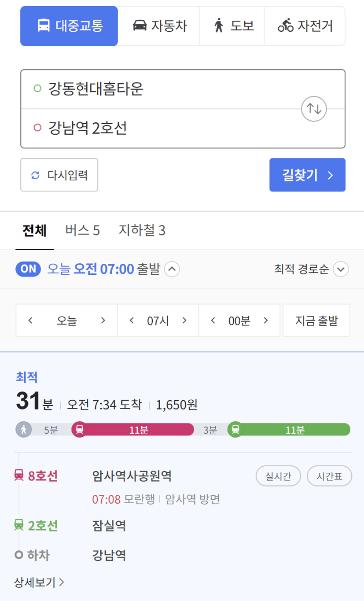The image size is (364, 601).
Task: Go to next day after 오늘
Action: click(103, 321)
